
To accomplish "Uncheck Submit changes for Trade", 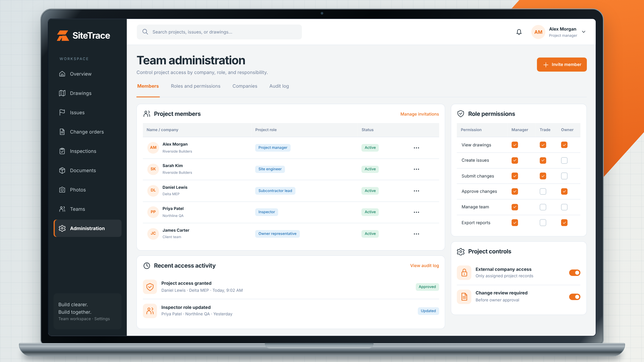I will [x=543, y=176].
